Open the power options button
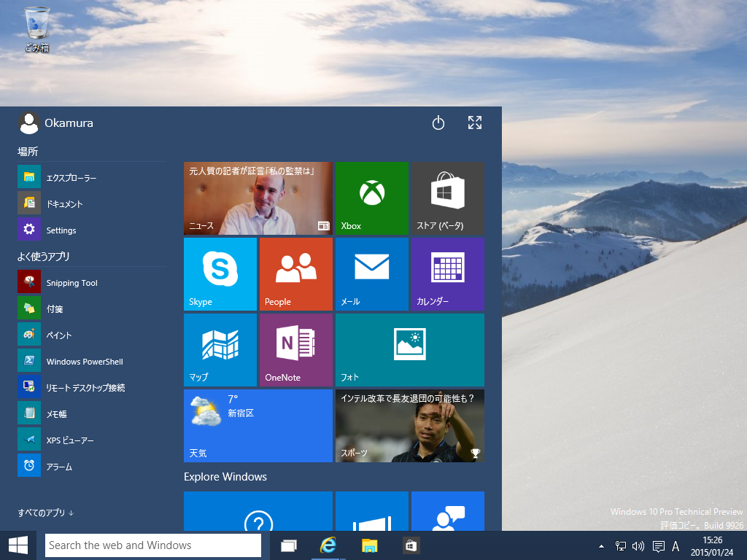This screenshot has width=747, height=560. coord(438,122)
